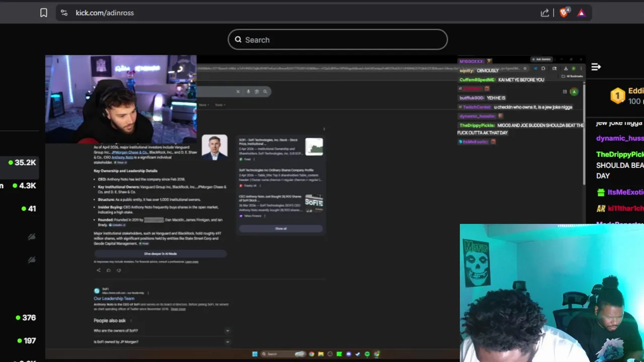Open the 'JPMorgan Chase & Co.' link
The width and height of the screenshot is (644, 362).
[129, 152]
